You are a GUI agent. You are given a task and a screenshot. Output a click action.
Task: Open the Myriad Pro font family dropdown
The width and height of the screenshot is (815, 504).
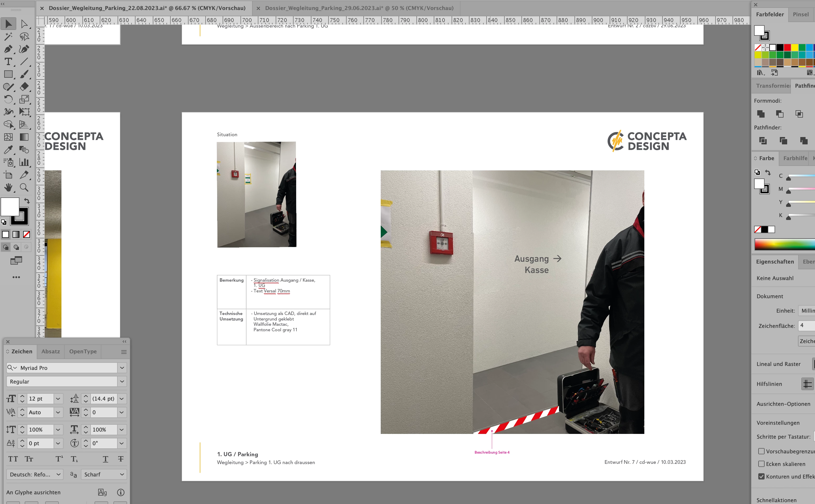tap(122, 368)
